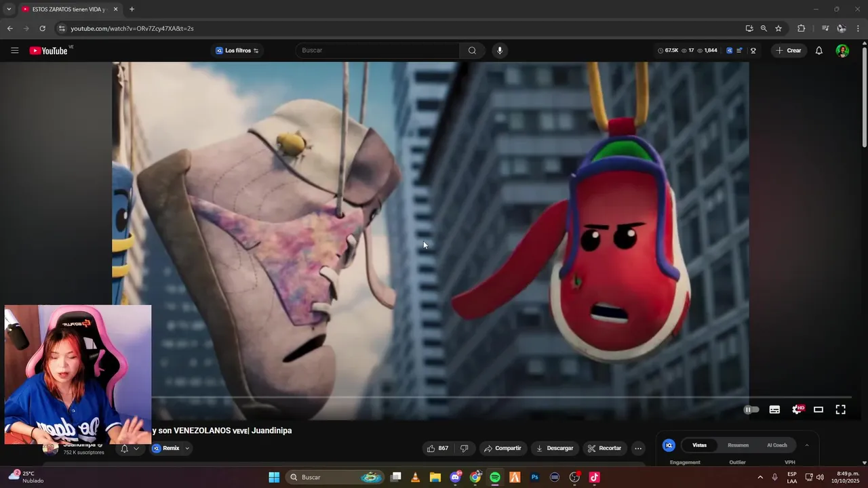This screenshot has height=488, width=868.
Task: Like the video with thumbs up
Action: pos(437,448)
